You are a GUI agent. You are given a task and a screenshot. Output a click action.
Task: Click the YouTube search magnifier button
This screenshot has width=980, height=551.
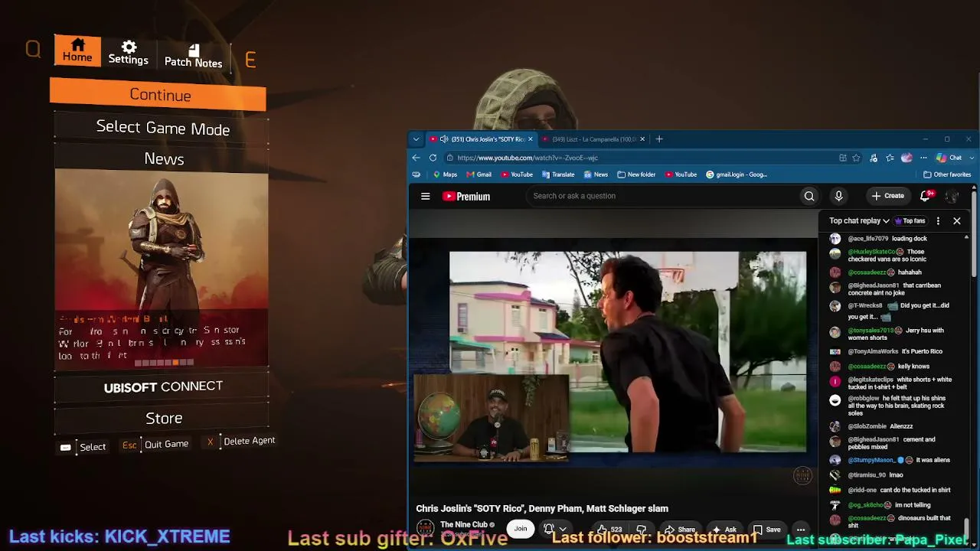[x=809, y=196]
